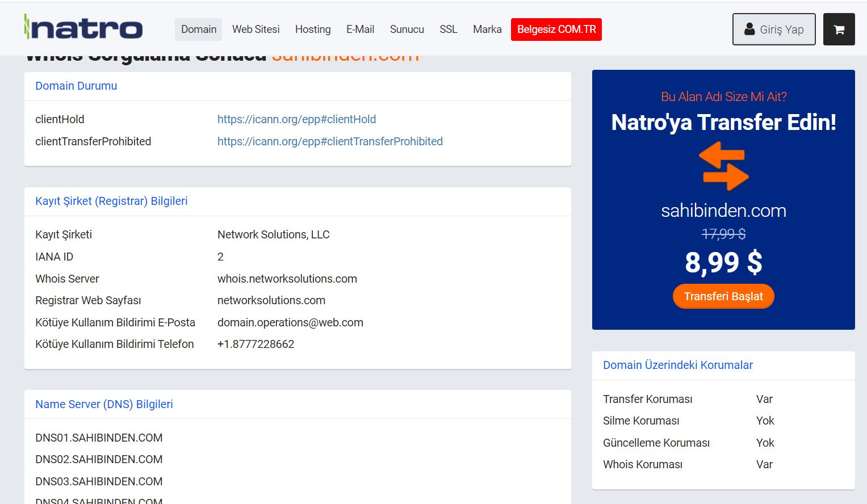The image size is (867, 504).
Task: Open the Web Sitesi menu
Action: point(256,30)
